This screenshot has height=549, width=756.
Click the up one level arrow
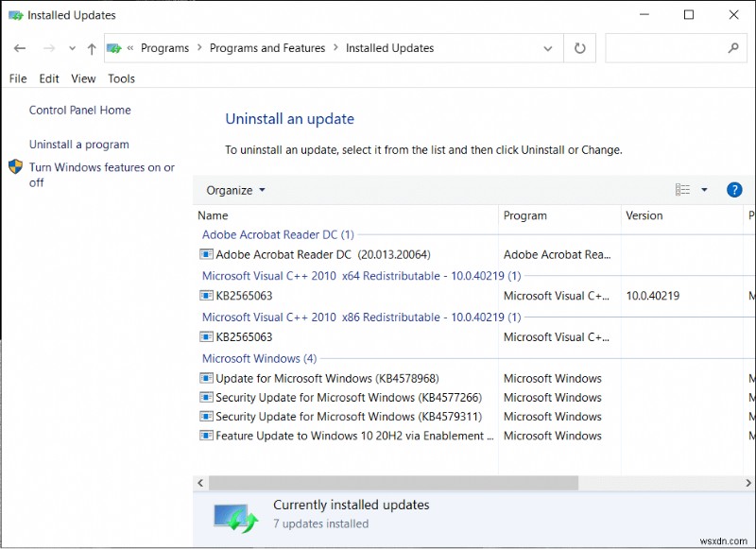click(x=92, y=47)
